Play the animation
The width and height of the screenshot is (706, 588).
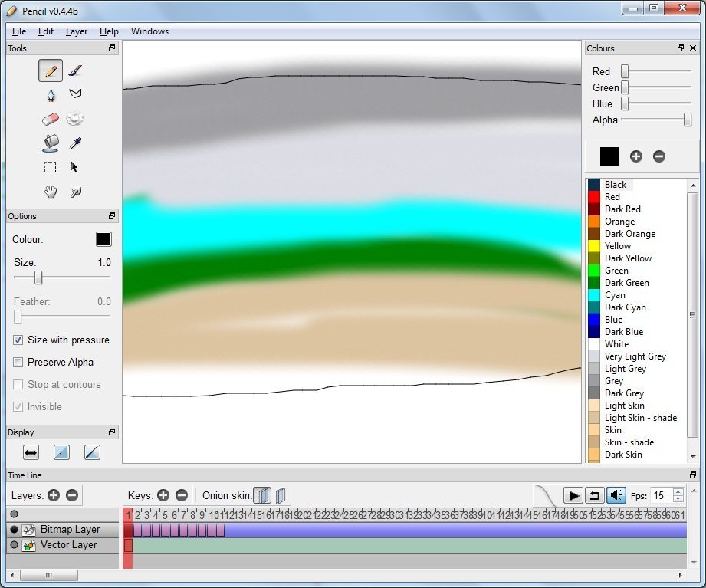click(x=573, y=495)
